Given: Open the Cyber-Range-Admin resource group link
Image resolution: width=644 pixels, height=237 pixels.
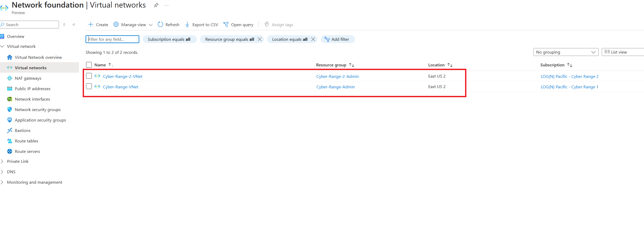Looking at the screenshot, I should click(x=335, y=87).
